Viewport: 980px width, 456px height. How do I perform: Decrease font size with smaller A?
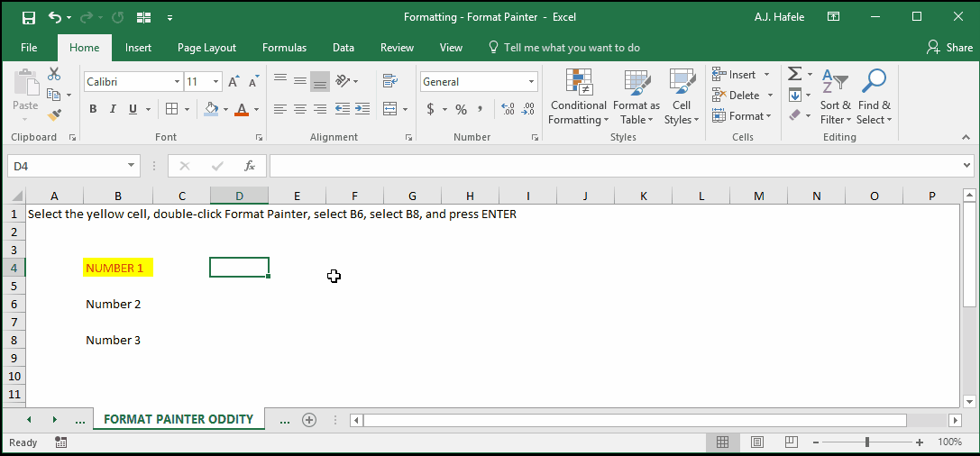pyautogui.click(x=253, y=82)
